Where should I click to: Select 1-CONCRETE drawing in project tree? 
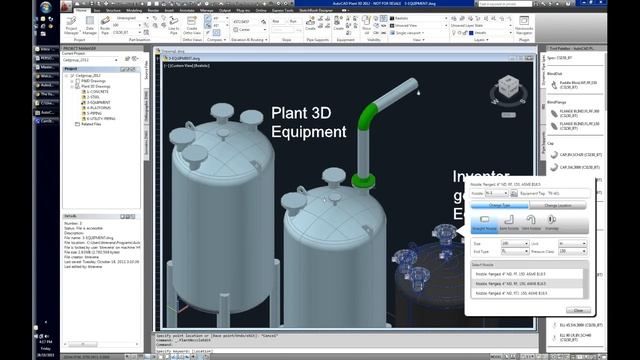97,92
